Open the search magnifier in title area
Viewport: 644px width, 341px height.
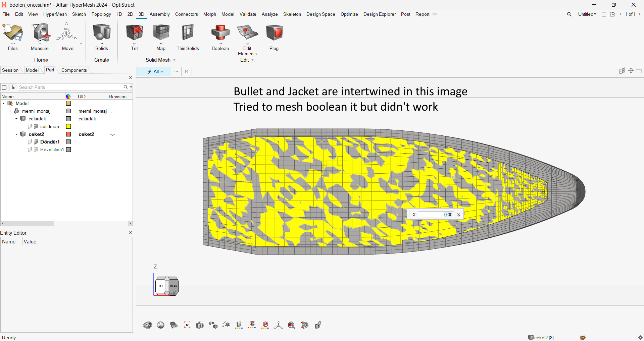(x=569, y=14)
